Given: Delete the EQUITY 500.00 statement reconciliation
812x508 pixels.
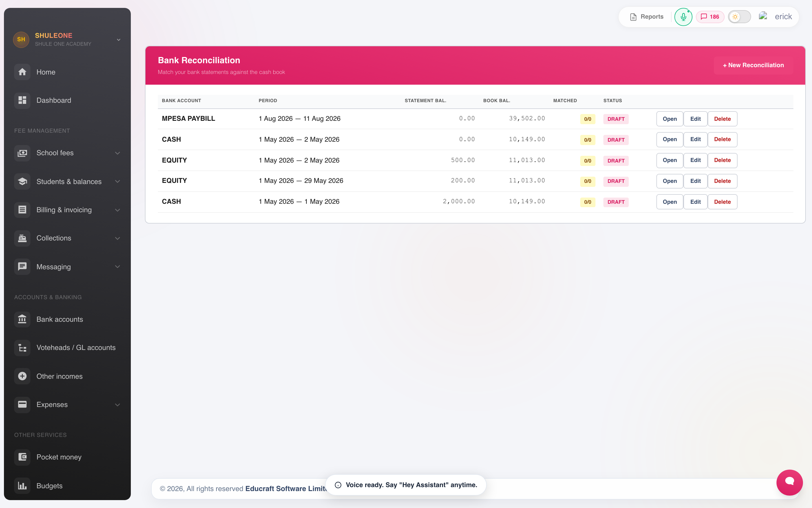Looking at the screenshot, I should 722,160.
